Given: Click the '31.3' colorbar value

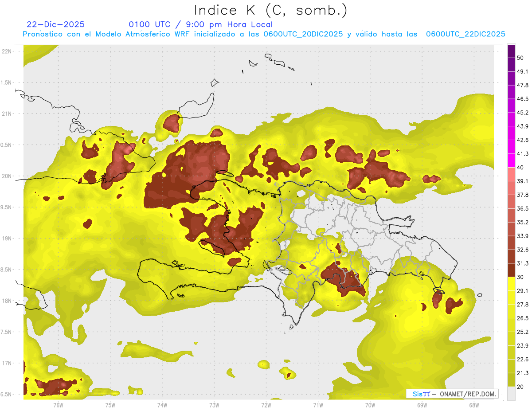Looking at the screenshot, I should point(523,263).
